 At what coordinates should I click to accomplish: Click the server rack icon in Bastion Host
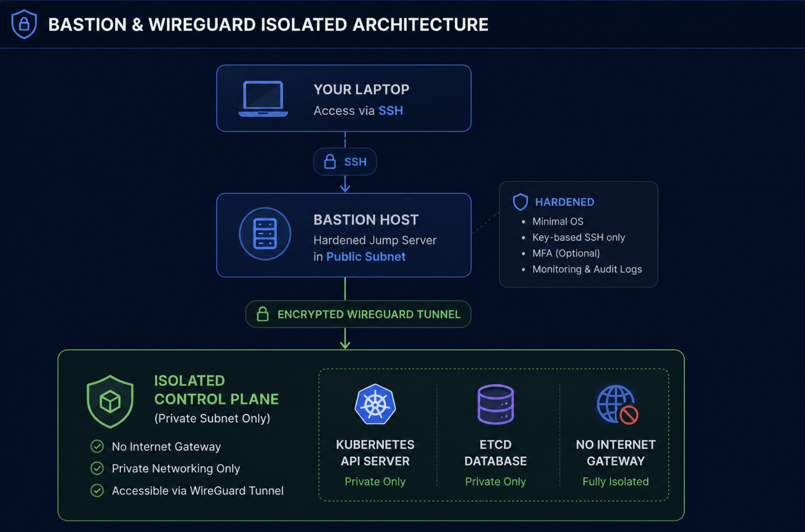[265, 234]
